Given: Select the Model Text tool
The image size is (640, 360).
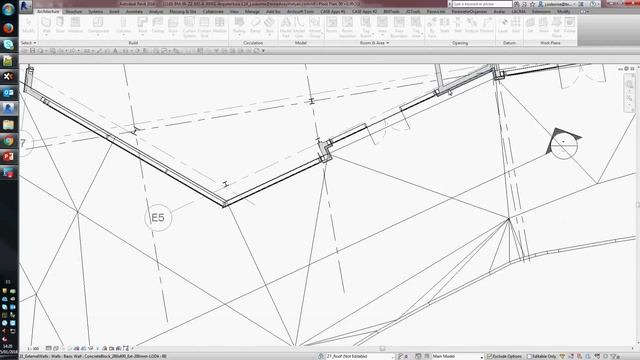Looking at the screenshot, I should [x=286, y=27].
